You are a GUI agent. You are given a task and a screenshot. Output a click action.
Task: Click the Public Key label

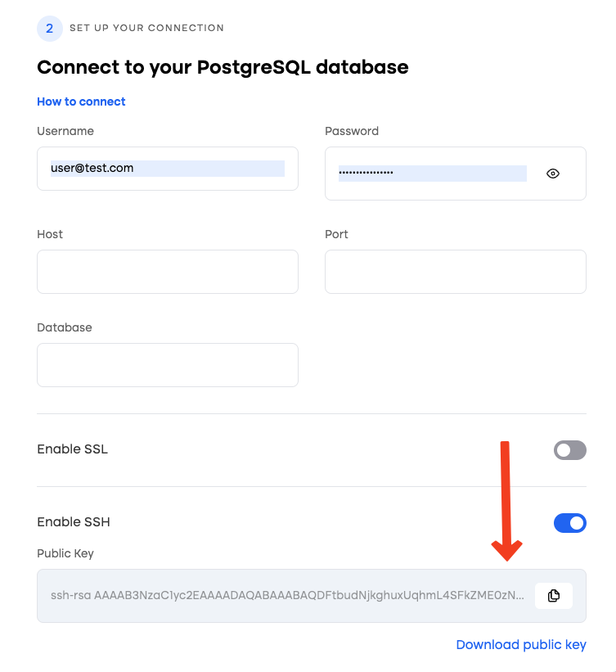point(65,553)
